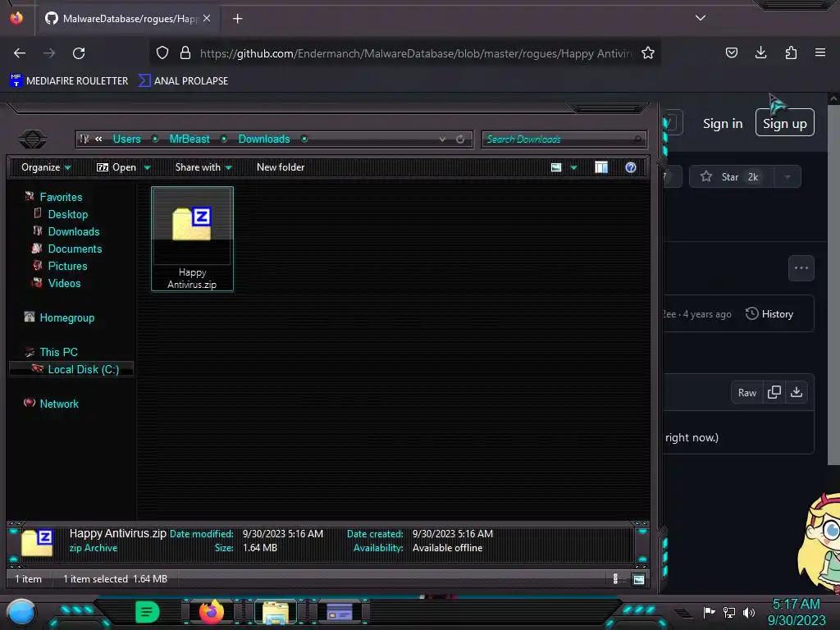
Task: Expand the Open dropdown arrow
Action: click(148, 167)
